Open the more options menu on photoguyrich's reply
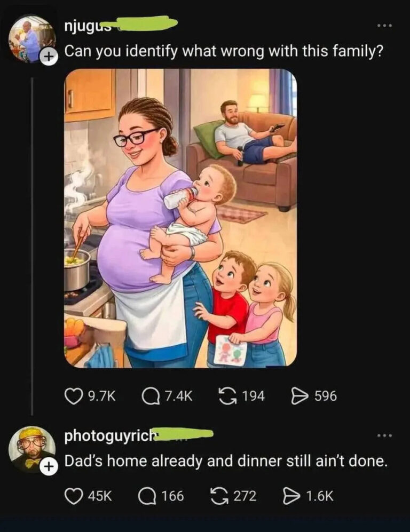 pos(384,435)
